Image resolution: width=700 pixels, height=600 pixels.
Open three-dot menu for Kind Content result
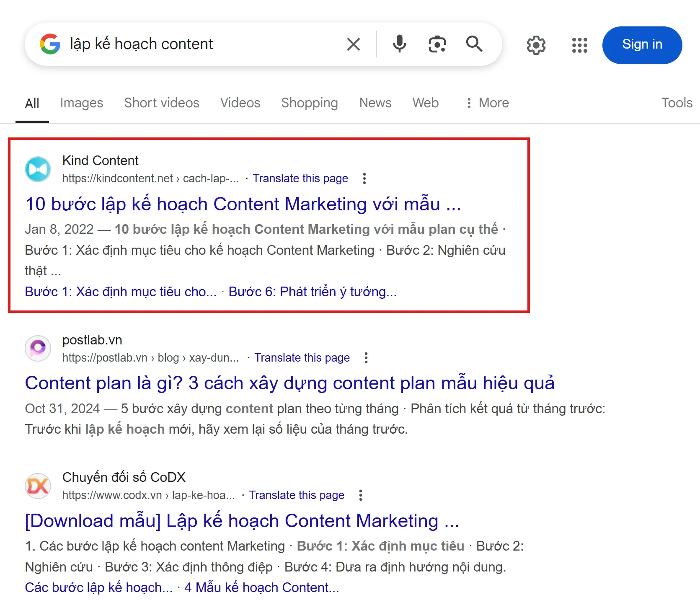[x=364, y=178]
